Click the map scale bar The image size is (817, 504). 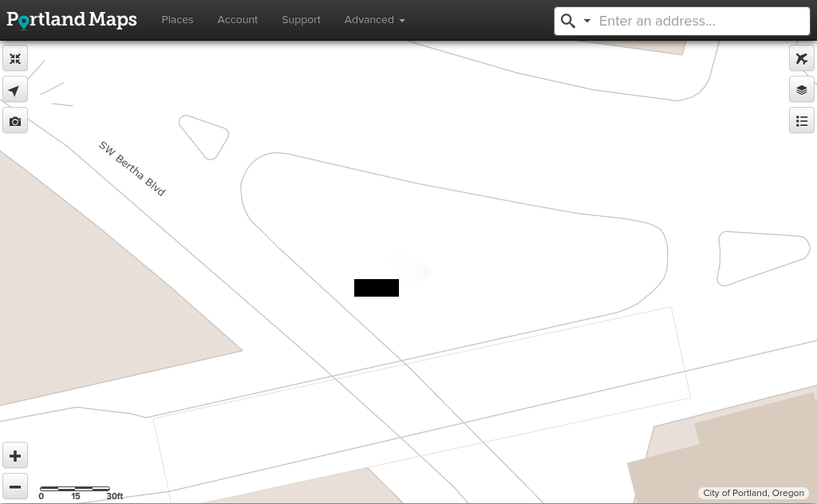[x=75, y=489]
